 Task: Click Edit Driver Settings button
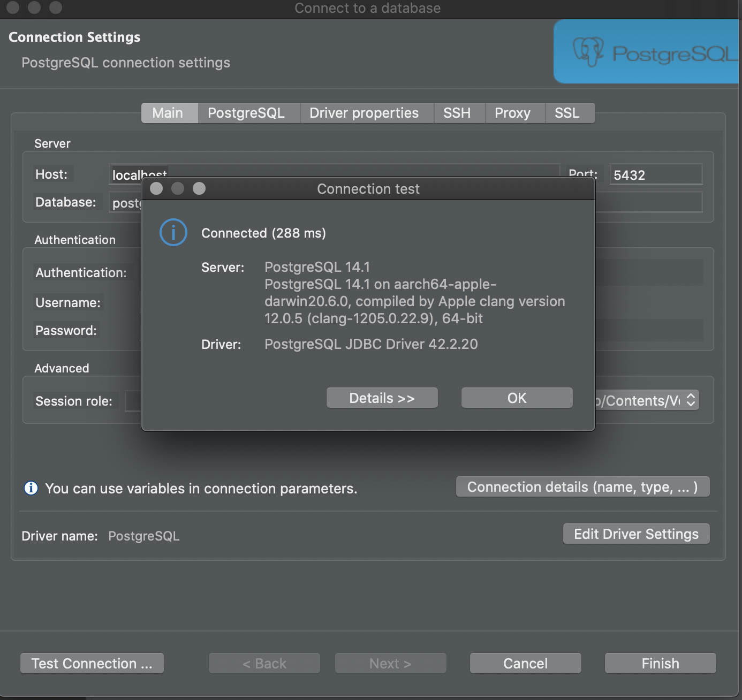tap(637, 534)
